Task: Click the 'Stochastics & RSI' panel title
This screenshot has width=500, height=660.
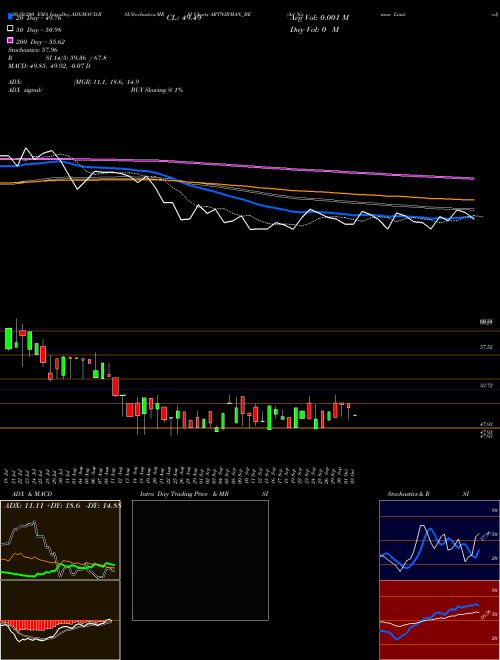Action: point(428,494)
